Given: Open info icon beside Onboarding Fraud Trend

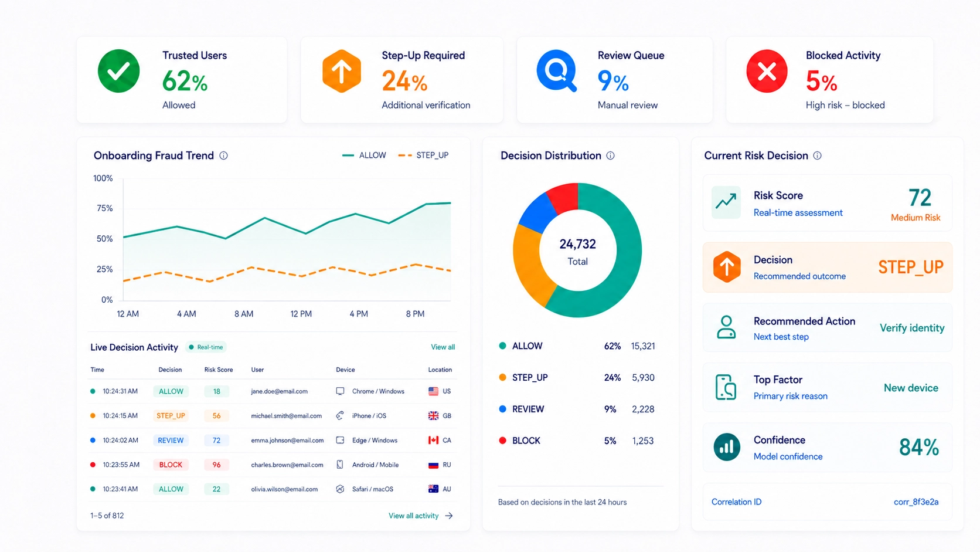Looking at the screenshot, I should click(x=223, y=155).
